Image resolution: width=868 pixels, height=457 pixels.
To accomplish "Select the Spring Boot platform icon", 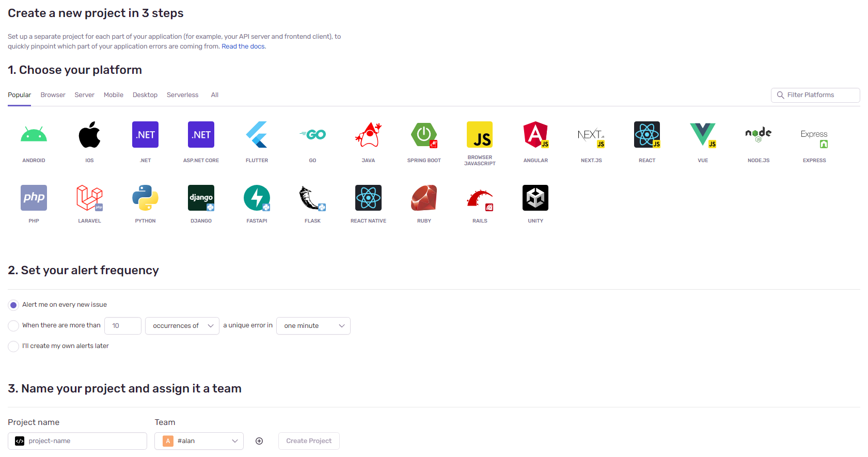I will coord(424,135).
